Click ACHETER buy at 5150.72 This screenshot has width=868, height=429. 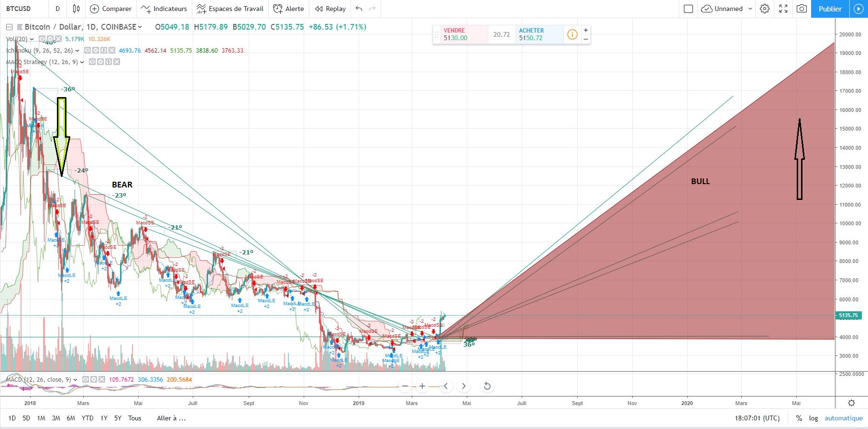(539, 34)
